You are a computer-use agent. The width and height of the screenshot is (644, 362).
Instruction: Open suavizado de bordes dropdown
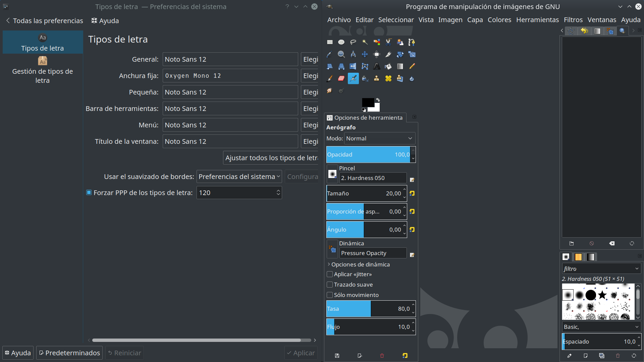239,177
